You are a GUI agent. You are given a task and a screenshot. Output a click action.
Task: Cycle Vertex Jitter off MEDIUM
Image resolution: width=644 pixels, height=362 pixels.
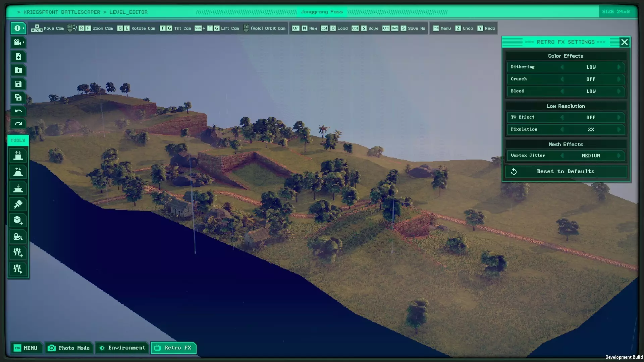(620, 156)
